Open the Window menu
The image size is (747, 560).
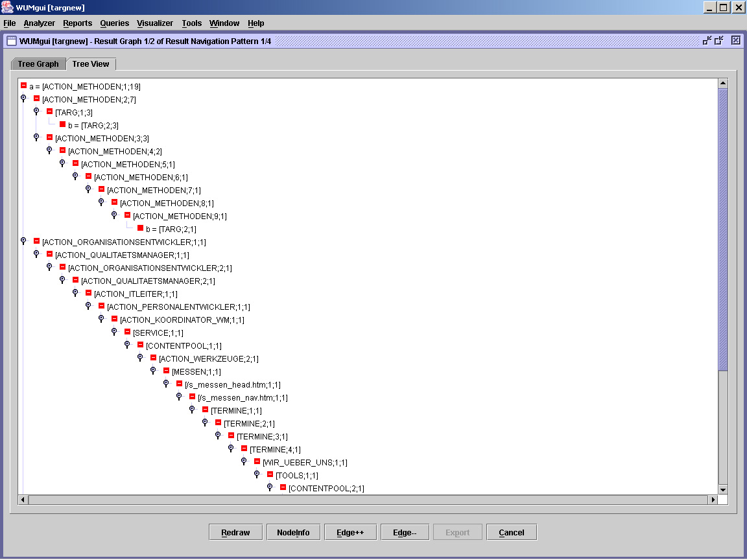pos(224,23)
